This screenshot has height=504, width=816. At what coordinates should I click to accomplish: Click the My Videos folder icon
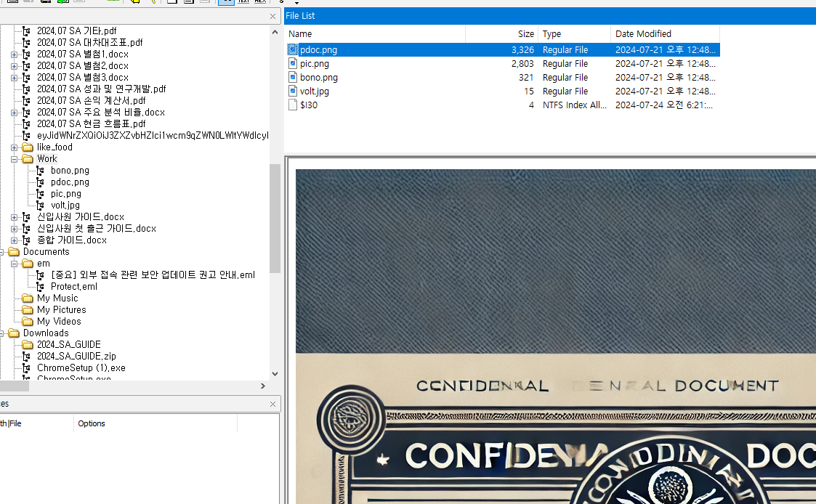(x=28, y=322)
